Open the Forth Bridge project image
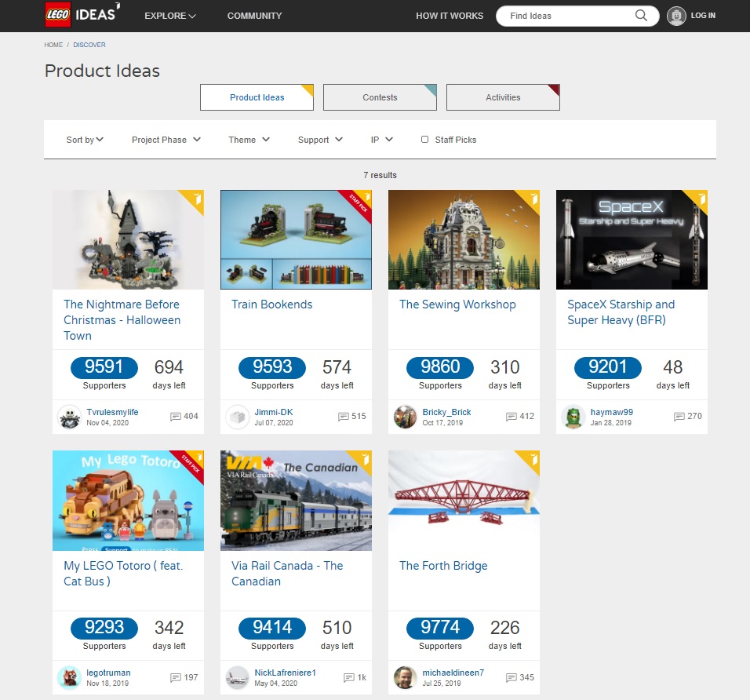The image size is (750, 700). click(464, 501)
